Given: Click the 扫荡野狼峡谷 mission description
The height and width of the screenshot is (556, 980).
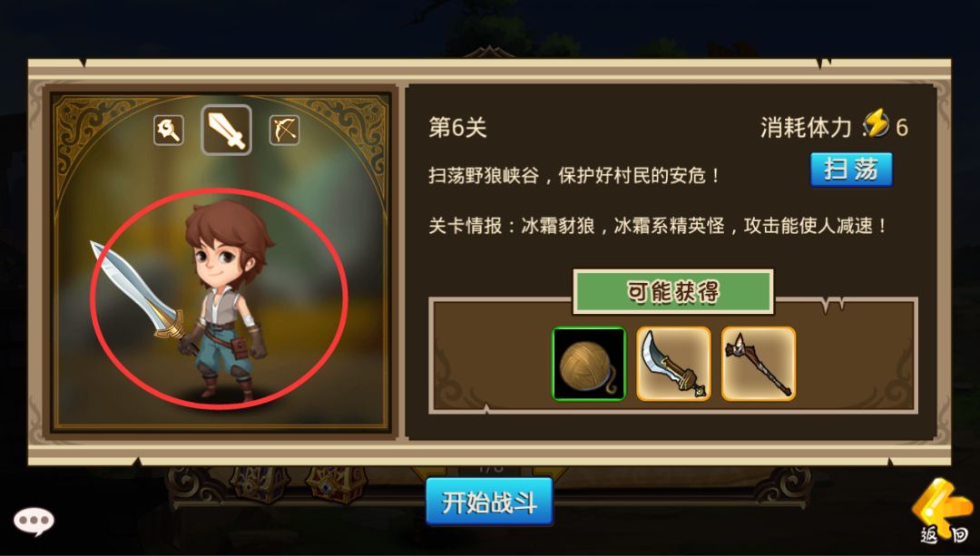Looking at the screenshot, I should tap(573, 176).
